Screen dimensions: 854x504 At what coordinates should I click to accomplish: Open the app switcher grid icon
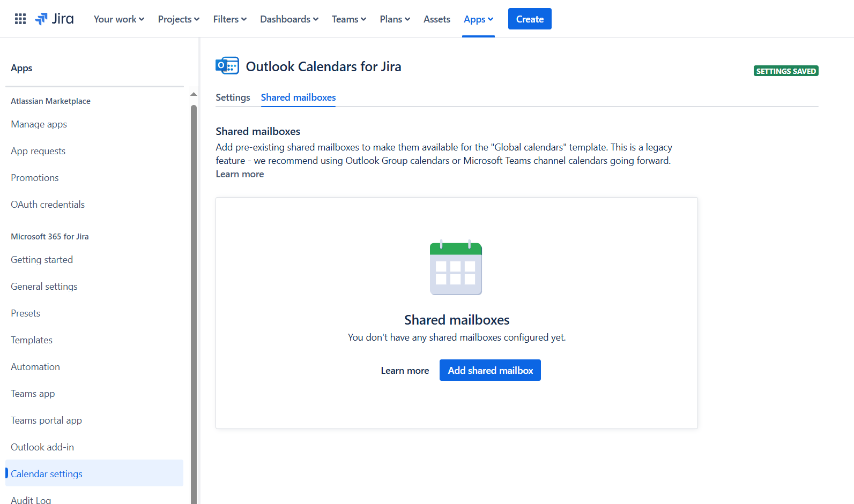pos(20,19)
